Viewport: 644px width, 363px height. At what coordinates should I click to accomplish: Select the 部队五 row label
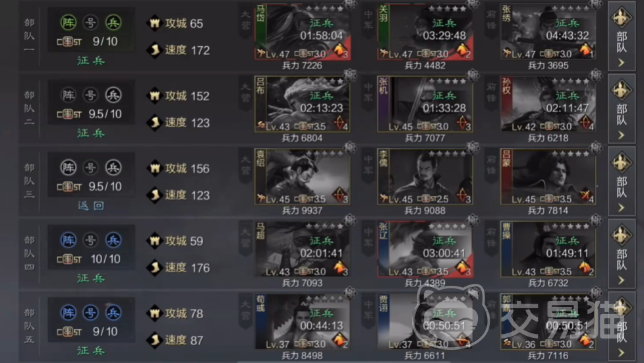pos(29,325)
